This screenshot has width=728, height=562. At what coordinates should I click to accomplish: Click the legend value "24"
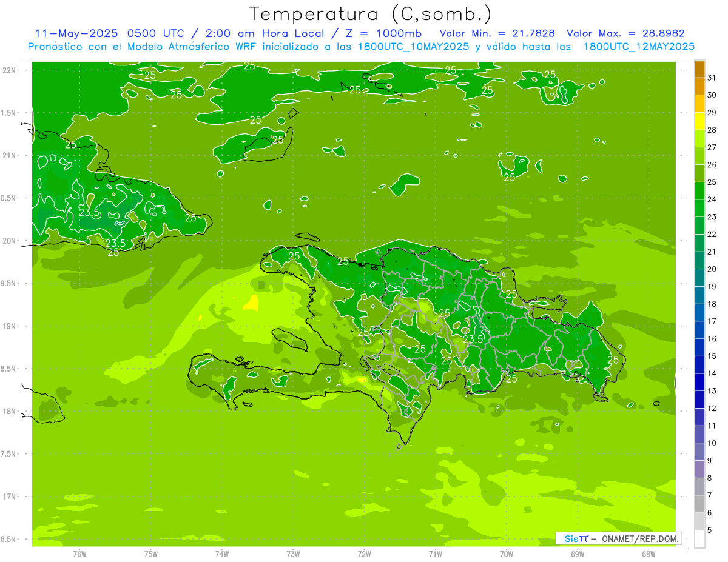712,199
